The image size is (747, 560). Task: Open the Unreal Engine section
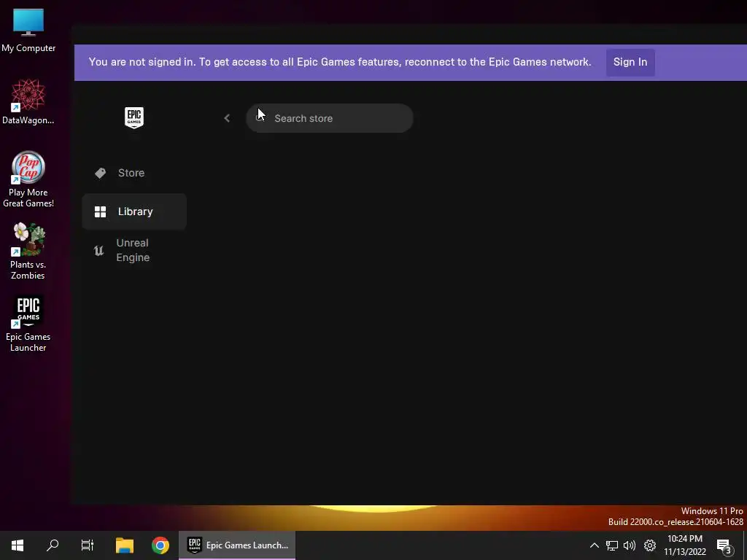click(x=134, y=250)
